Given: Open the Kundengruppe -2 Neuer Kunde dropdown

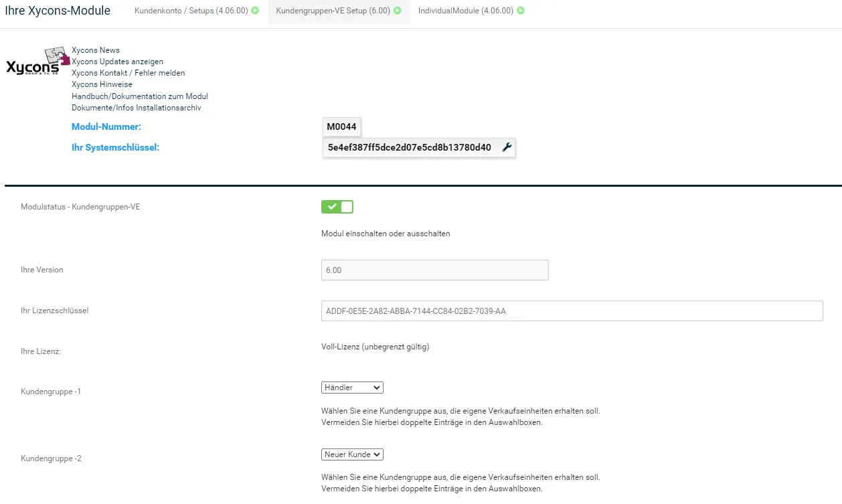Looking at the screenshot, I should tap(352, 454).
